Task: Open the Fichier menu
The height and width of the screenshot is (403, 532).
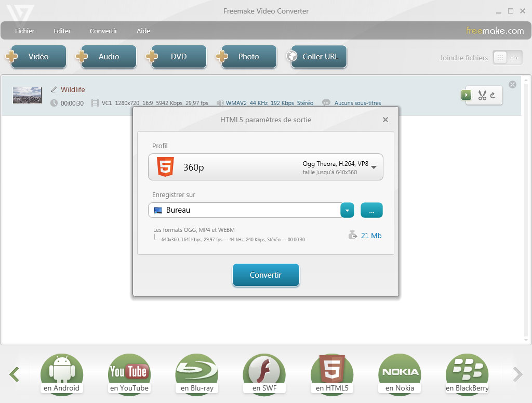Action: (x=25, y=31)
